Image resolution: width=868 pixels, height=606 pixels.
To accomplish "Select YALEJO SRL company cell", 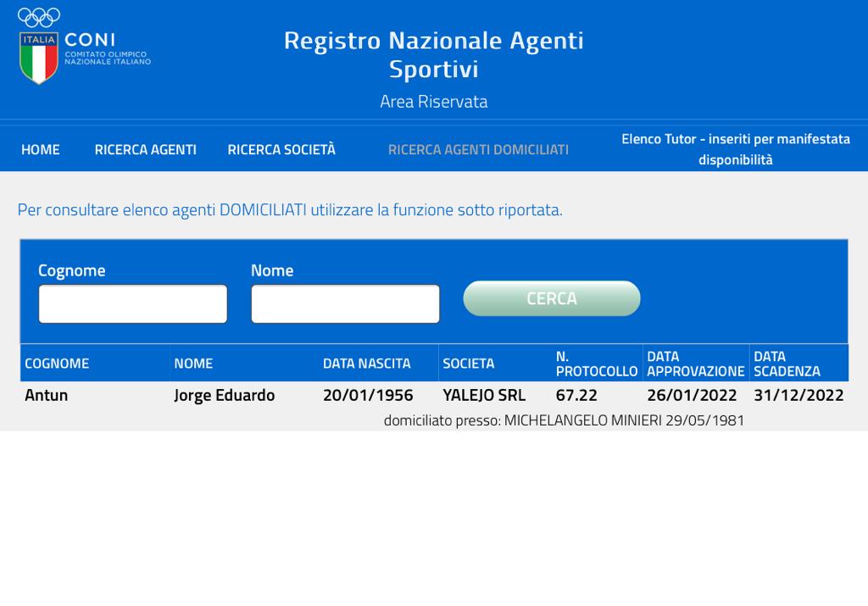I will coord(484,395).
